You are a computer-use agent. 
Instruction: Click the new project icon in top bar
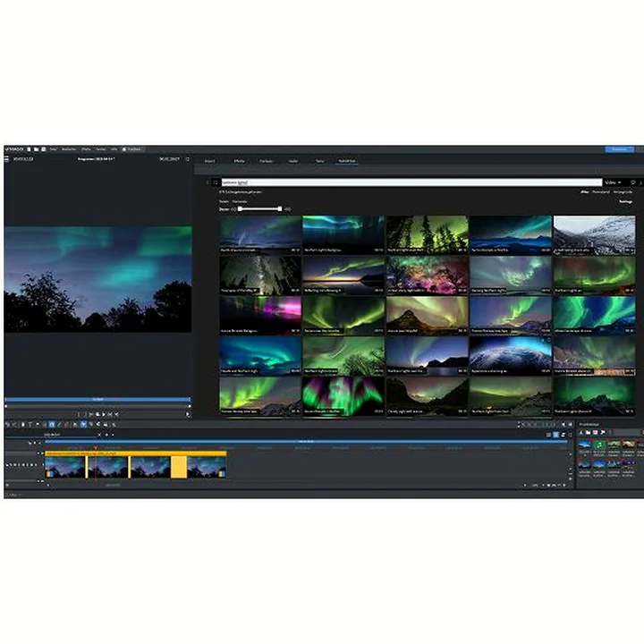pos(29,149)
